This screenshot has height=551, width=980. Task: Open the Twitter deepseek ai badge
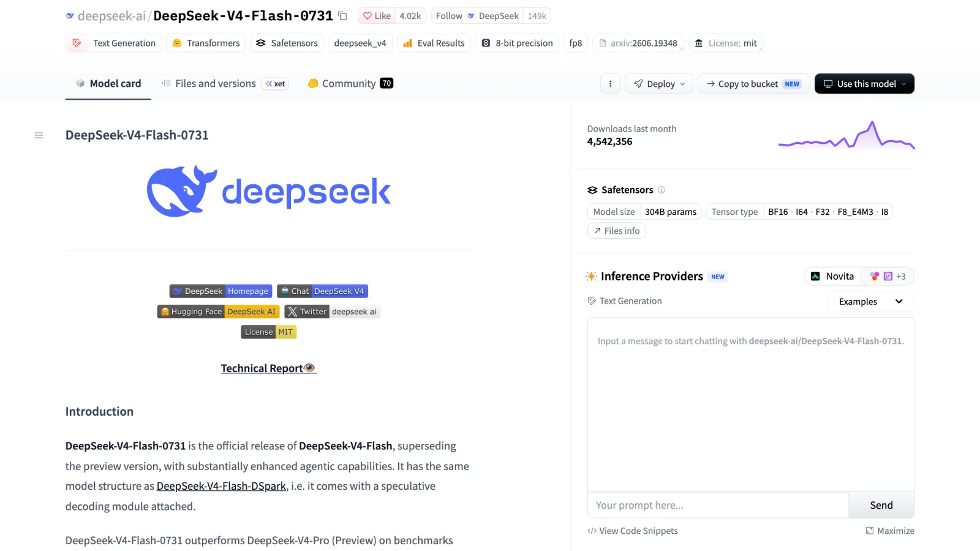[332, 312]
